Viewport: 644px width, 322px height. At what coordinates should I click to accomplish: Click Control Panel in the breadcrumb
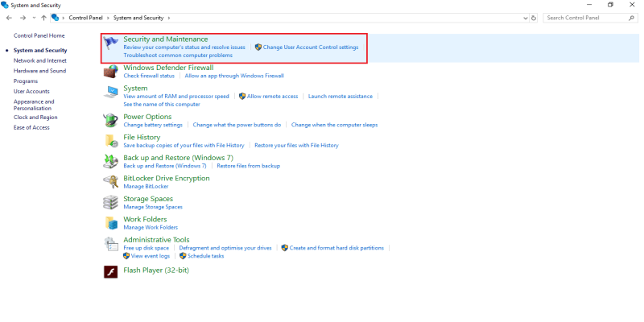(87, 18)
